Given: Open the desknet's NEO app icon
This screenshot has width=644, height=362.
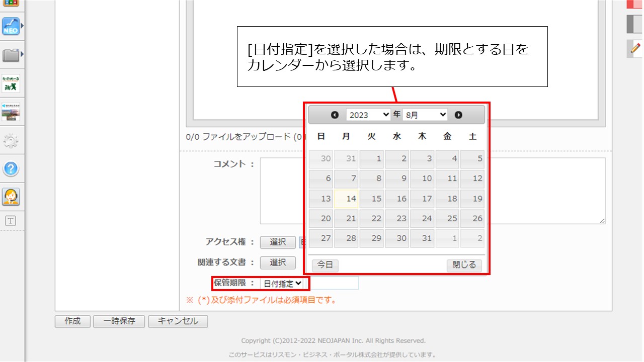Looking at the screenshot, I should click(x=11, y=27).
